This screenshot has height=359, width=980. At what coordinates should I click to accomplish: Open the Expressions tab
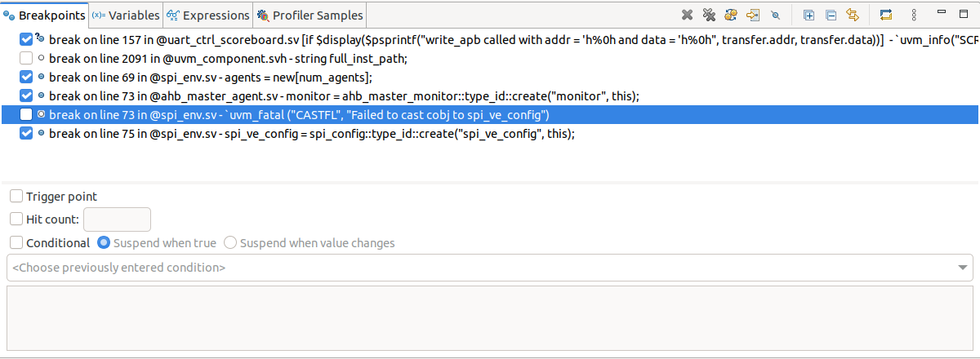pos(208,16)
